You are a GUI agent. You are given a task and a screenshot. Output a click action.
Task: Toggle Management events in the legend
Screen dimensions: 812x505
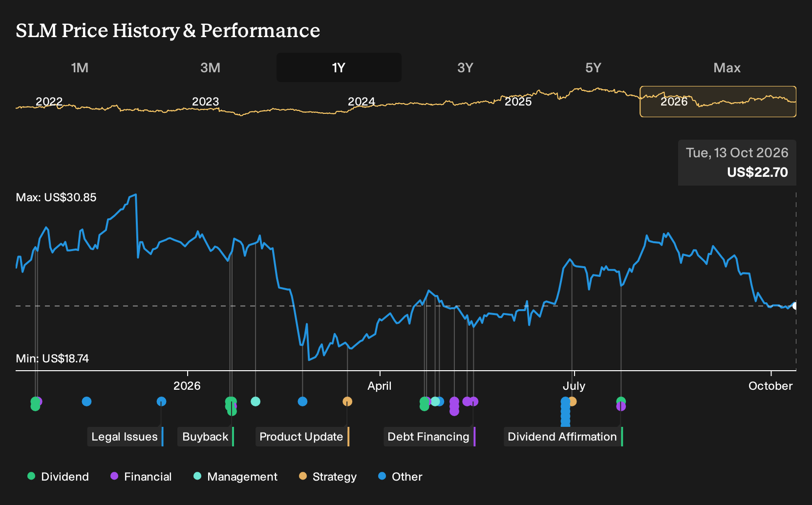[235, 477]
